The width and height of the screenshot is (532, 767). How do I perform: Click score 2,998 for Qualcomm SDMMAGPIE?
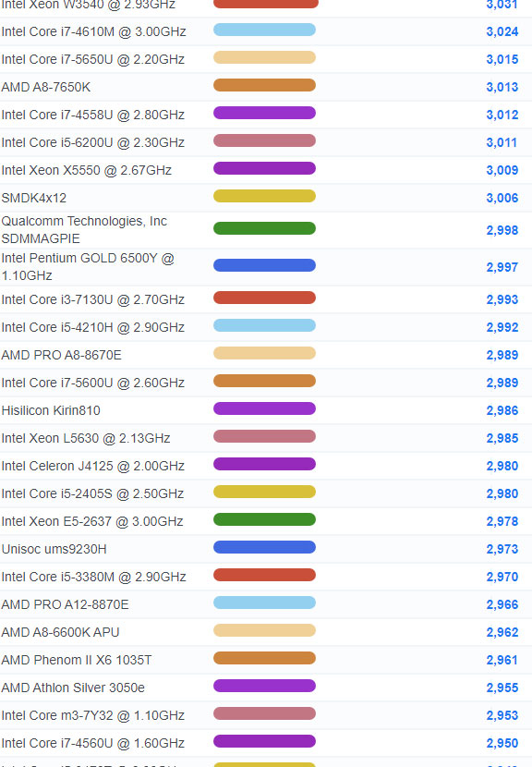tap(502, 230)
